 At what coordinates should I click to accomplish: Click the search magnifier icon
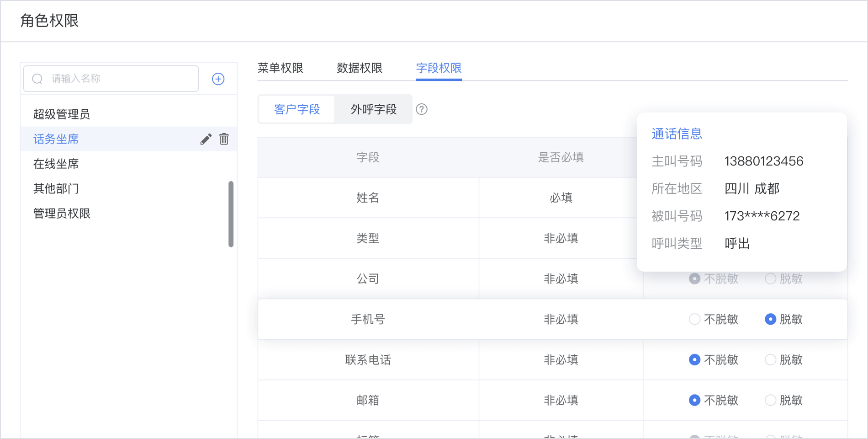[x=37, y=79]
